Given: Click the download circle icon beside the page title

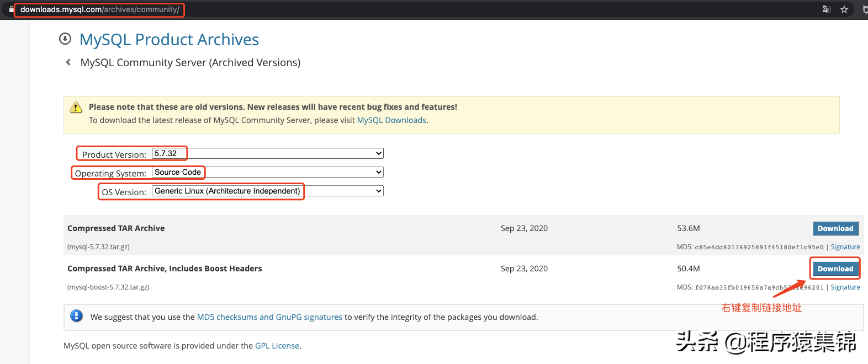Looking at the screenshot, I should pyautogui.click(x=65, y=39).
